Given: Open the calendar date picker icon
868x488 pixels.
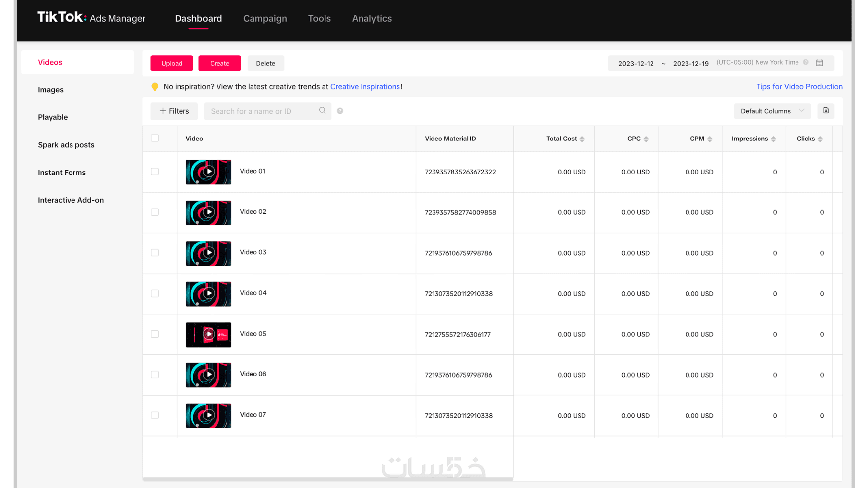Looking at the screenshot, I should (x=820, y=63).
